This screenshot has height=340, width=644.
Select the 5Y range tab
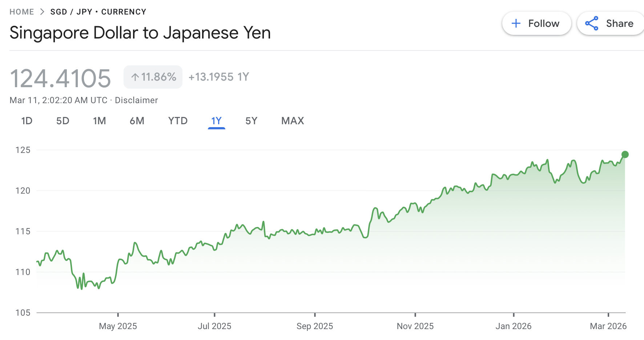tap(251, 121)
